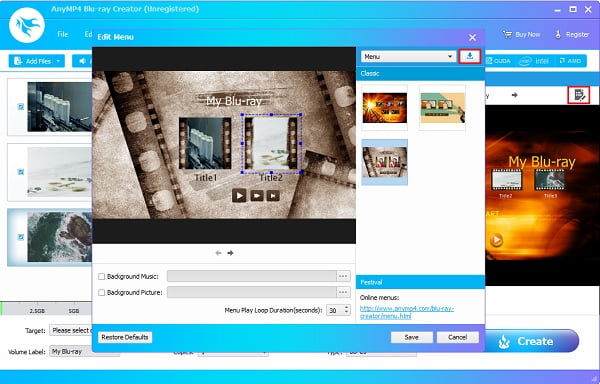Enable Background Picture checkbox
The image size is (600, 384).
click(x=101, y=292)
